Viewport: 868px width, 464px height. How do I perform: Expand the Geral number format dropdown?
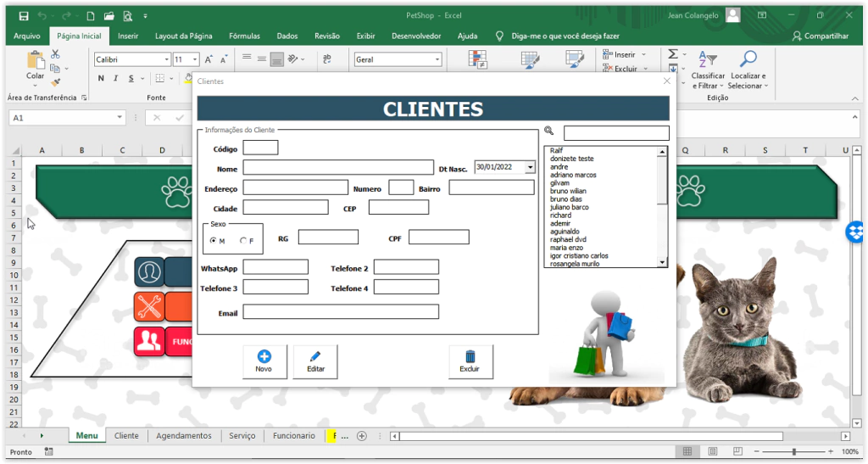[x=437, y=59]
